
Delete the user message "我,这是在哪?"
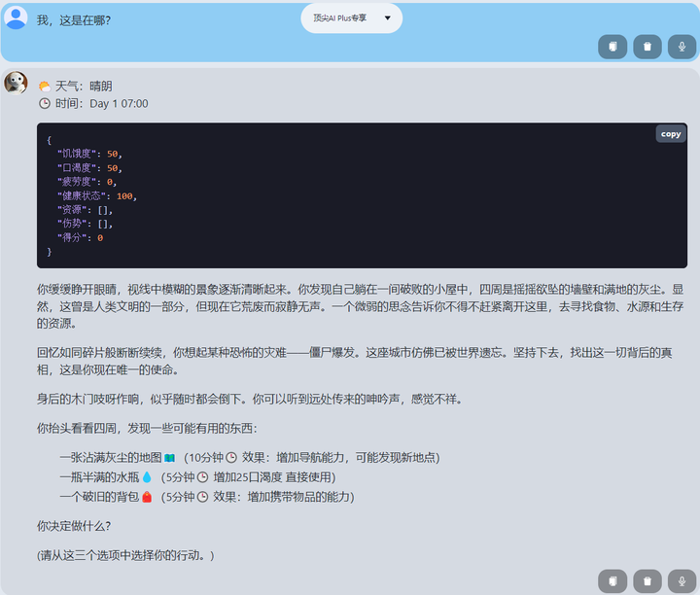tap(647, 47)
